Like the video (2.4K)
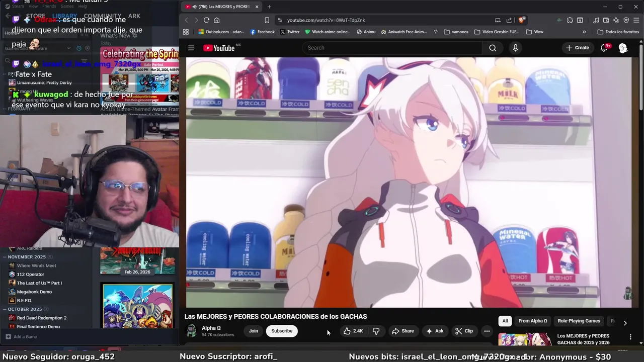 pos(353,331)
